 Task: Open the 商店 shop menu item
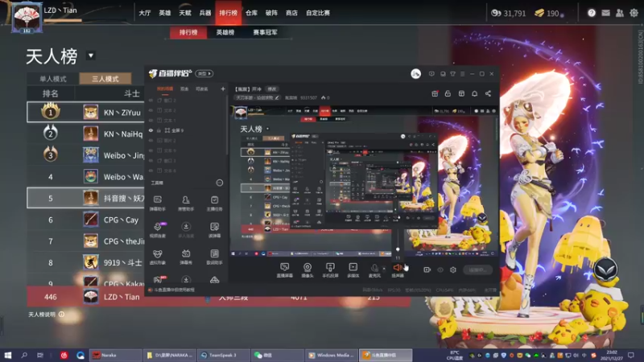pyautogui.click(x=291, y=13)
